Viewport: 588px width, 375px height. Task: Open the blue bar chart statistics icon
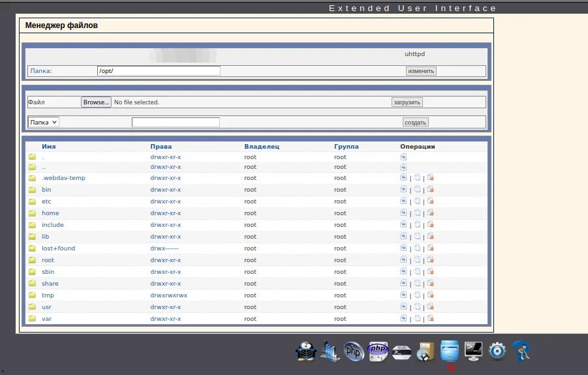330,352
